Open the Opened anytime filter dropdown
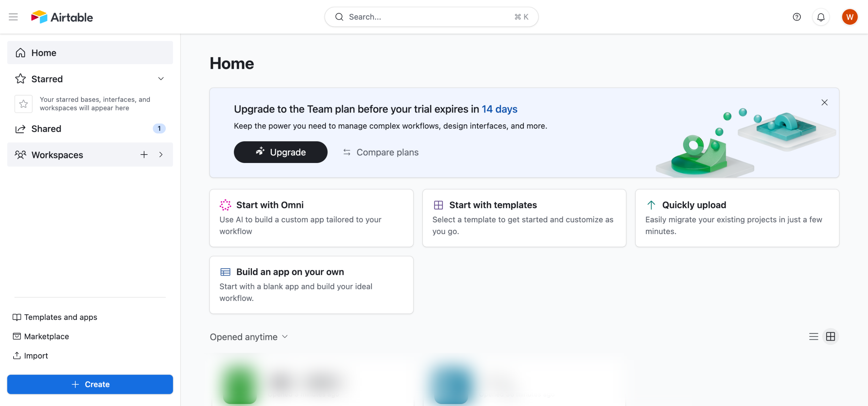The image size is (868, 406). 249,337
